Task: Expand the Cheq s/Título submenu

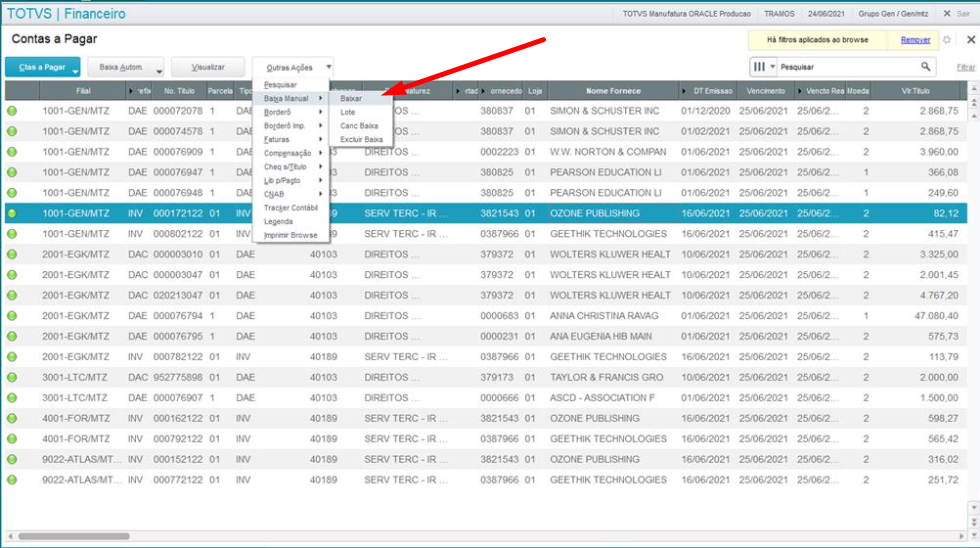Action: tap(291, 167)
